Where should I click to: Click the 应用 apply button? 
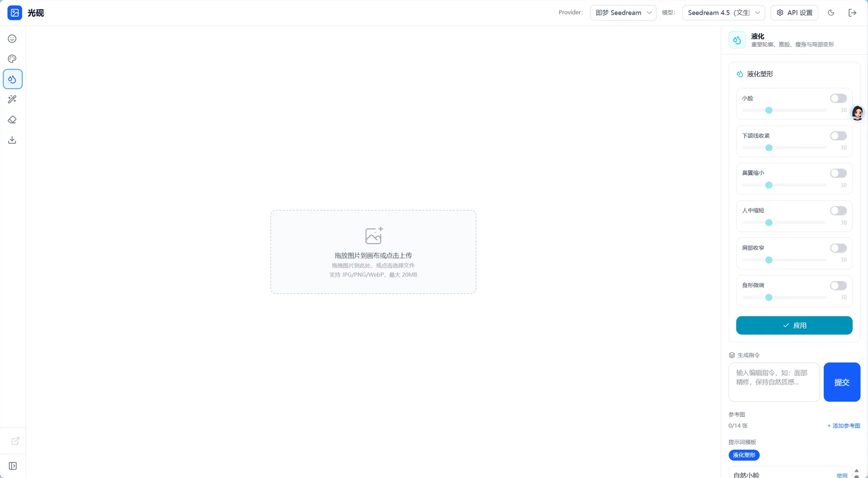point(794,325)
